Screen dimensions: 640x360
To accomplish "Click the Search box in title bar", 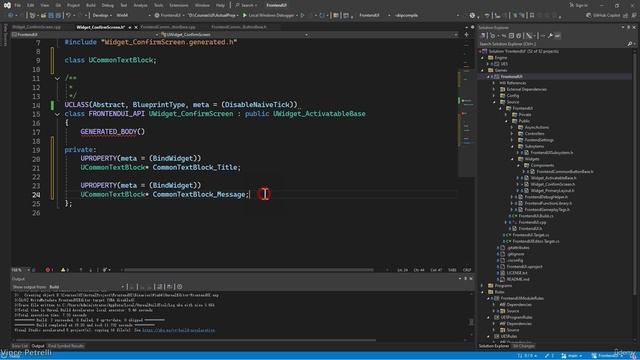I will (247, 5).
